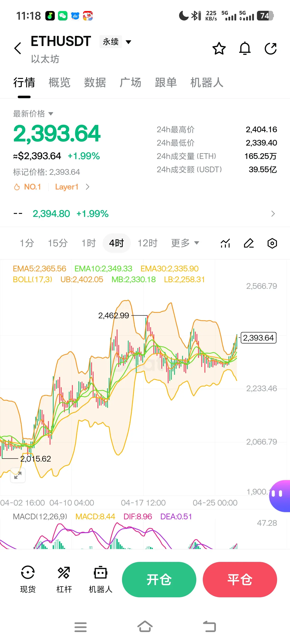The height and width of the screenshot is (644, 290).
Task: Select 12时 timeframe
Action: (147, 243)
